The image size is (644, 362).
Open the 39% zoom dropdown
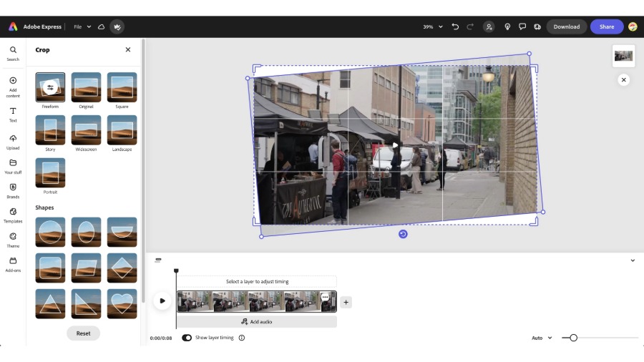432,26
